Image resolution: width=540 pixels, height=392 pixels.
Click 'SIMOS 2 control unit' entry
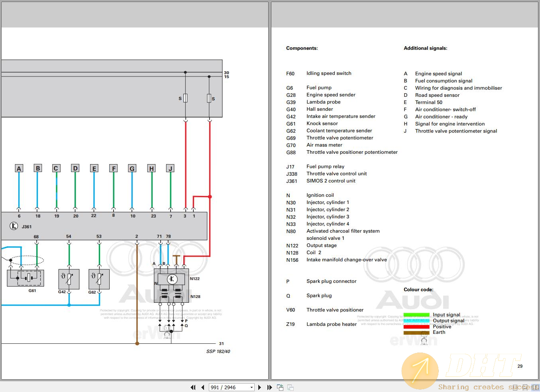tap(331, 181)
